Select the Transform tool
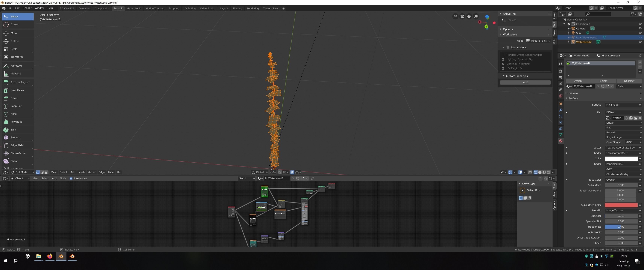Viewport: 644px width, 270px height. pyautogui.click(x=17, y=57)
